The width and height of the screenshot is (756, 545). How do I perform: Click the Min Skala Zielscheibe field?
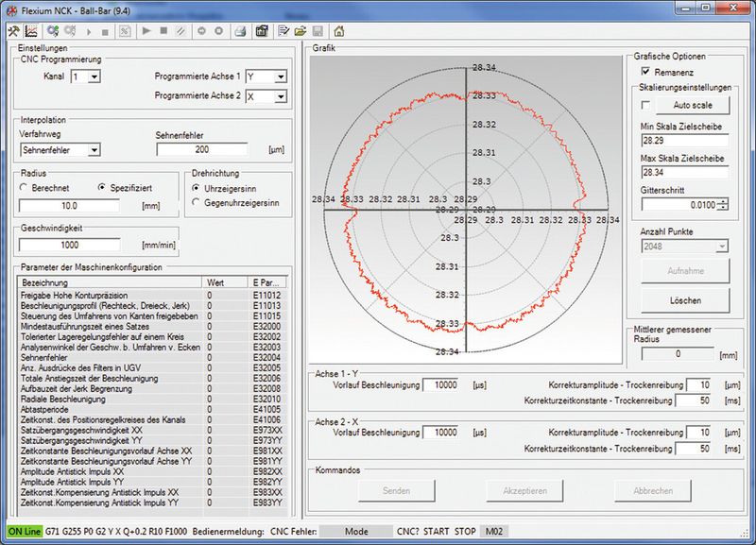(x=684, y=141)
